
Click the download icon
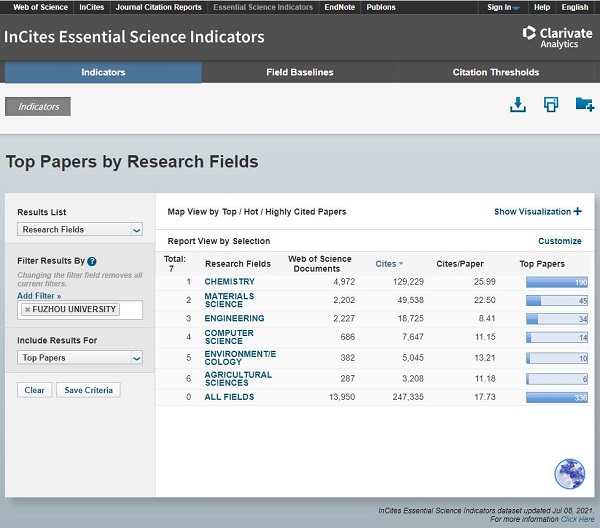[518, 105]
